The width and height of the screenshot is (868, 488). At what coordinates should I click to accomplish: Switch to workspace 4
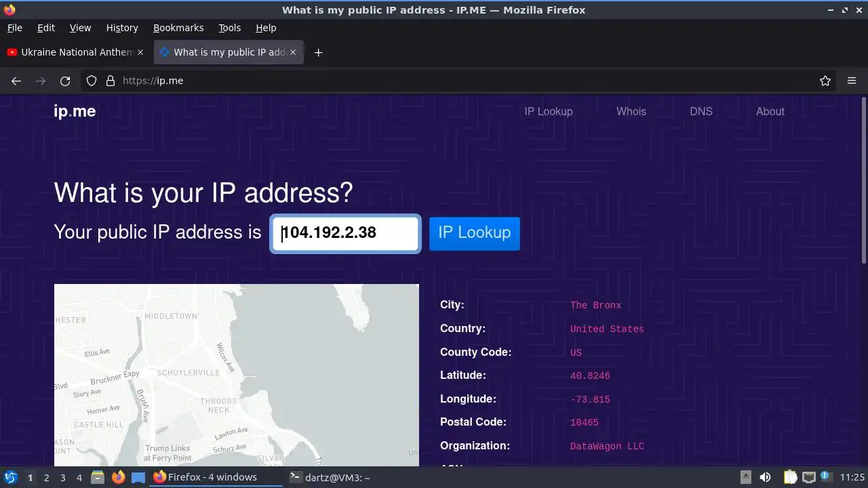tap(79, 477)
